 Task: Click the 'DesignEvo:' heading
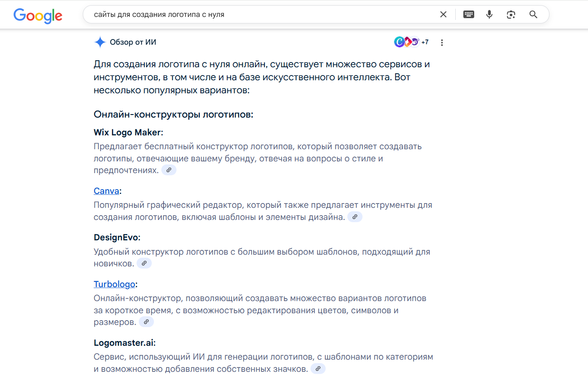click(x=117, y=237)
